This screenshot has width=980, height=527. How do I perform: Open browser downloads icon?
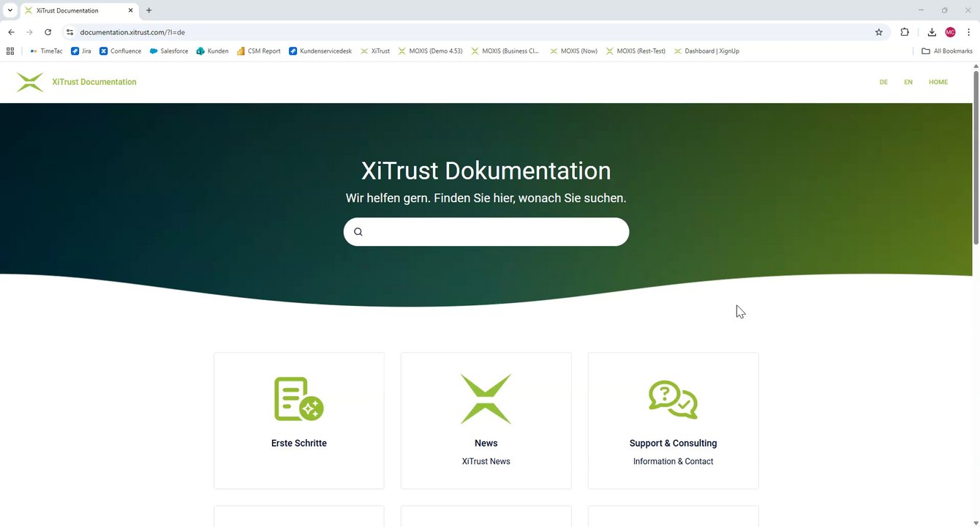tap(932, 32)
